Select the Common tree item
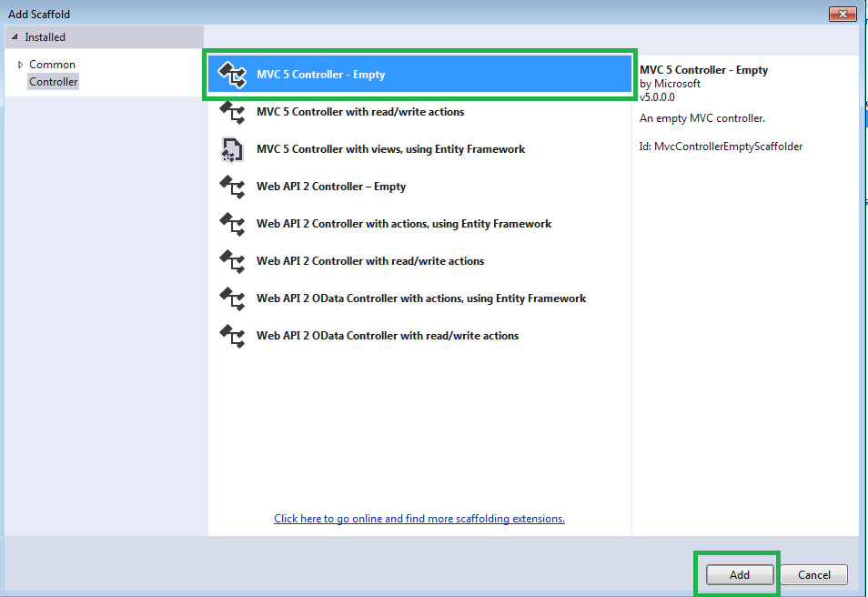868x597 pixels. point(52,65)
